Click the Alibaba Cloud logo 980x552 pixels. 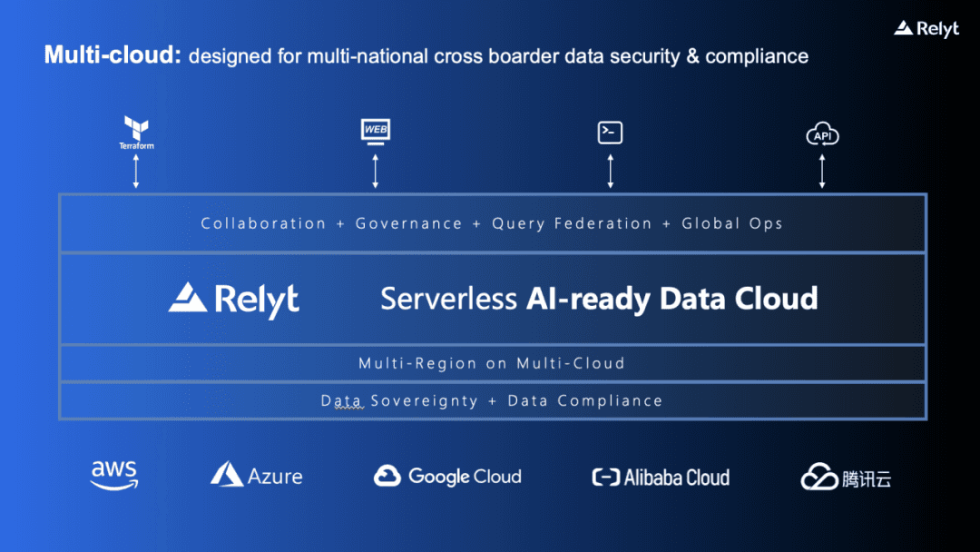pos(661,478)
